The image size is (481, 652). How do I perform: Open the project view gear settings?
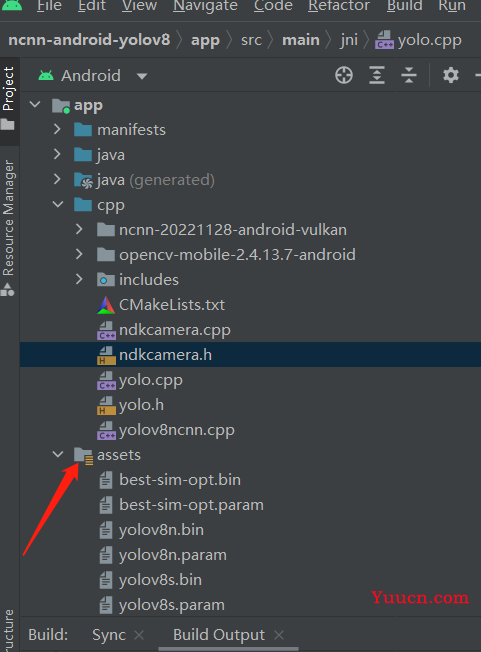tap(451, 75)
